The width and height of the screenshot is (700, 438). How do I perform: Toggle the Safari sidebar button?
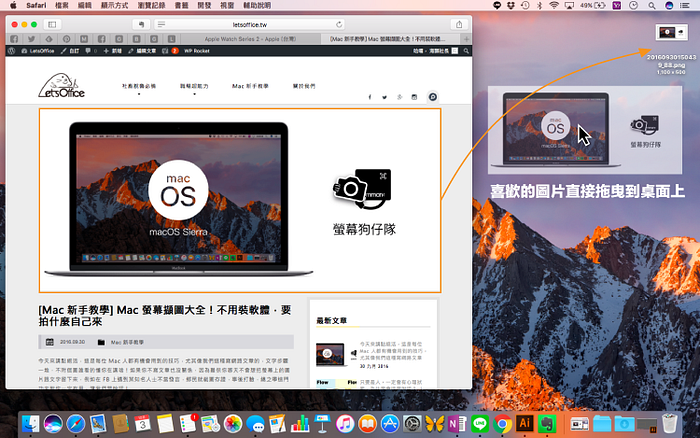(x=52, y=25)
